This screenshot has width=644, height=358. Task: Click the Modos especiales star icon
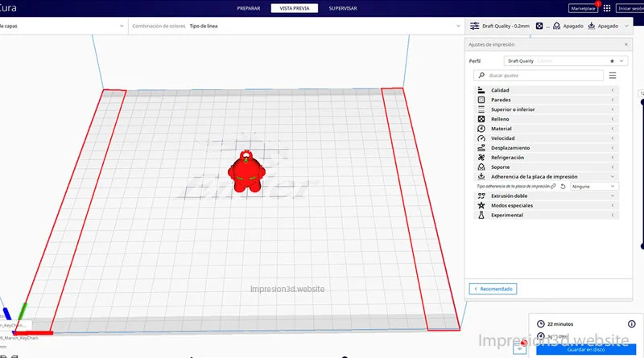click(481, 205)
